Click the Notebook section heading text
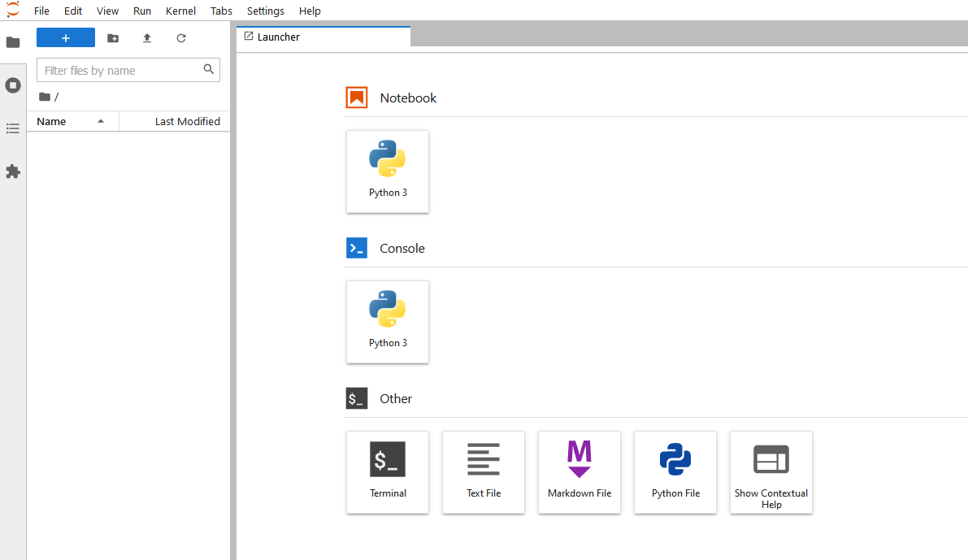Image resolution: width=968 pixels, height=560 pixels. tap(408, 98)
